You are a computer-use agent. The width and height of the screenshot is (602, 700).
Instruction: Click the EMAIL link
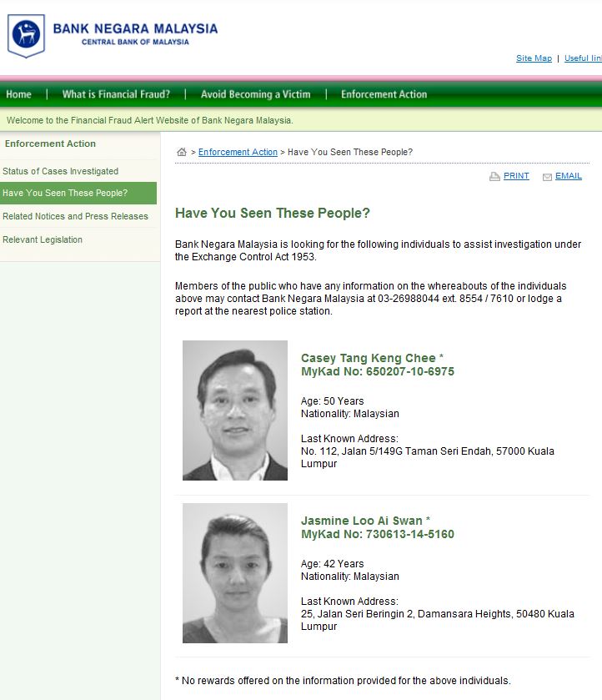(x=569, y=176)
